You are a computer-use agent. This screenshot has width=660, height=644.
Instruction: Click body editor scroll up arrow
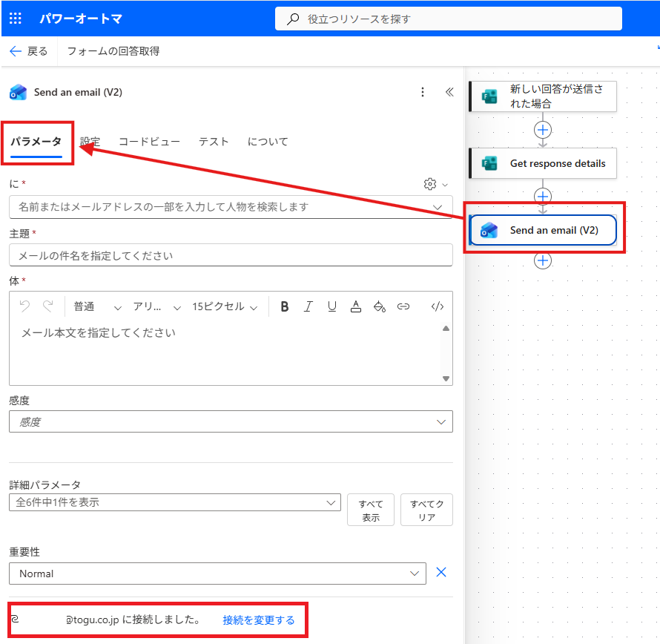(x=446, y=329)
